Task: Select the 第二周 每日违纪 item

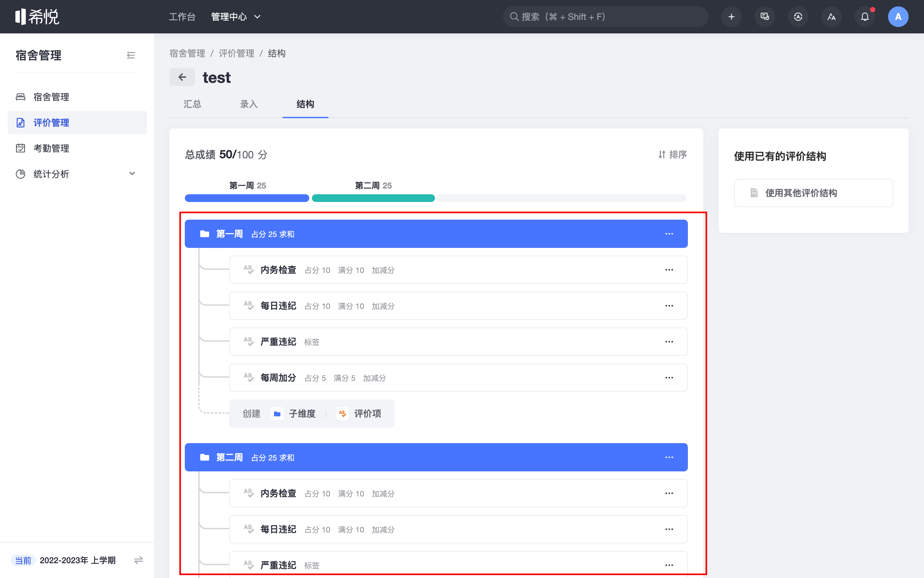Action: 458,530
